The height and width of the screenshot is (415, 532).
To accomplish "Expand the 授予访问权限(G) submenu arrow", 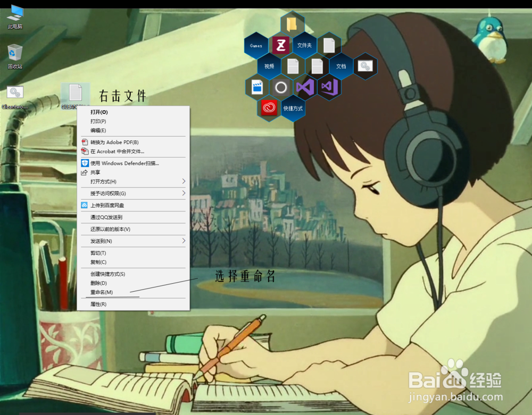I will coord(184,193).
